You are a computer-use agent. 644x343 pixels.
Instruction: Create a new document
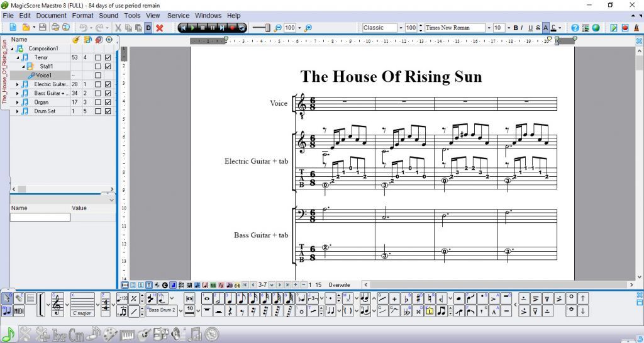pos(13,28)
